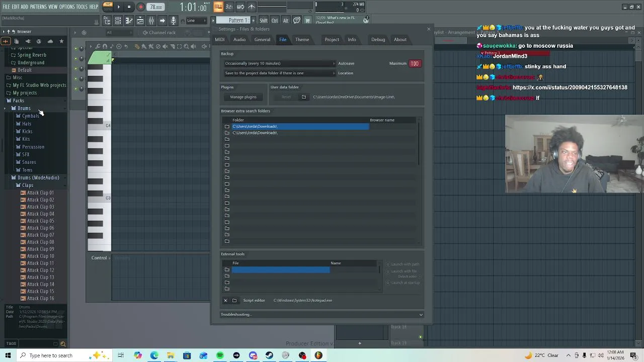Click folder icon of second Downloads search folder row
This screenshot has height=362, width=644.
227,133
